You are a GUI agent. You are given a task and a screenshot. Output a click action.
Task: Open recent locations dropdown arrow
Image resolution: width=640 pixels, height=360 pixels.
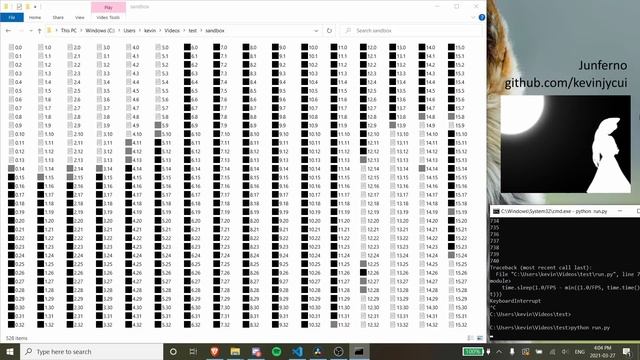click(x=31, y=31)
